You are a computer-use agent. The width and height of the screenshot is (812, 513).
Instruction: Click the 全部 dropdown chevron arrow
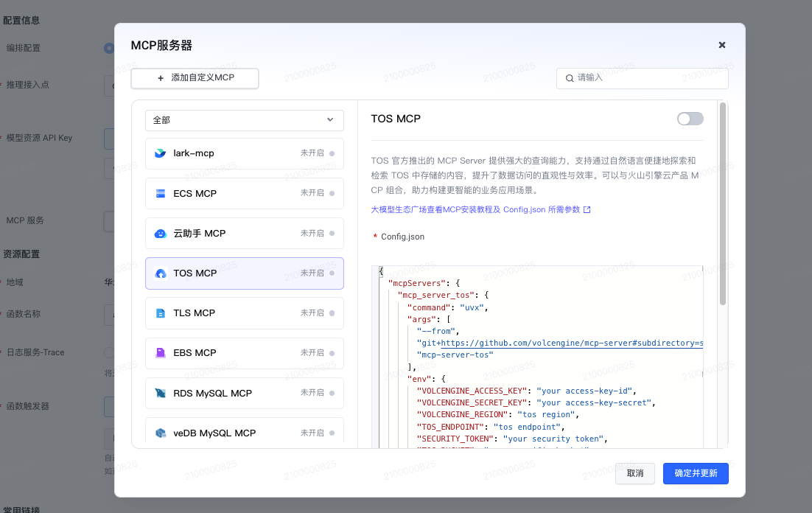click(330, 120)
